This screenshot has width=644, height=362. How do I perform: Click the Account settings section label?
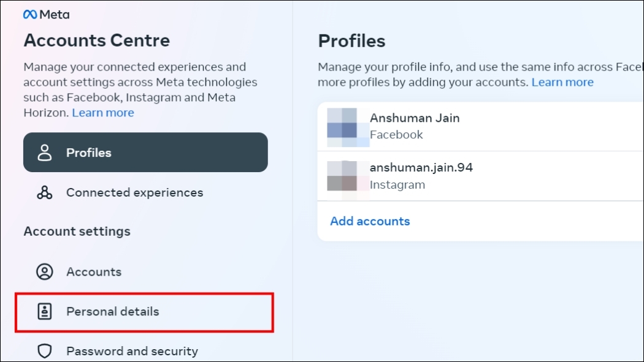click(x=77, y=231)
